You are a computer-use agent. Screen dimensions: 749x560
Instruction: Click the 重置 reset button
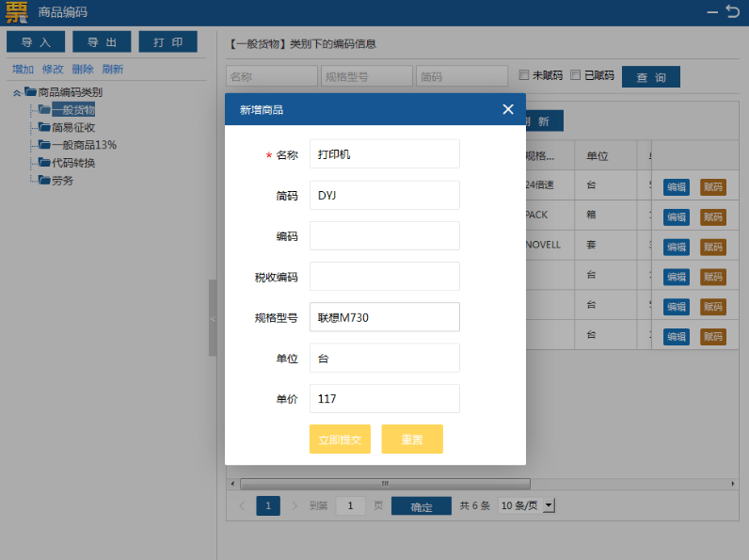pyautogui.click(x=412, y=440)
